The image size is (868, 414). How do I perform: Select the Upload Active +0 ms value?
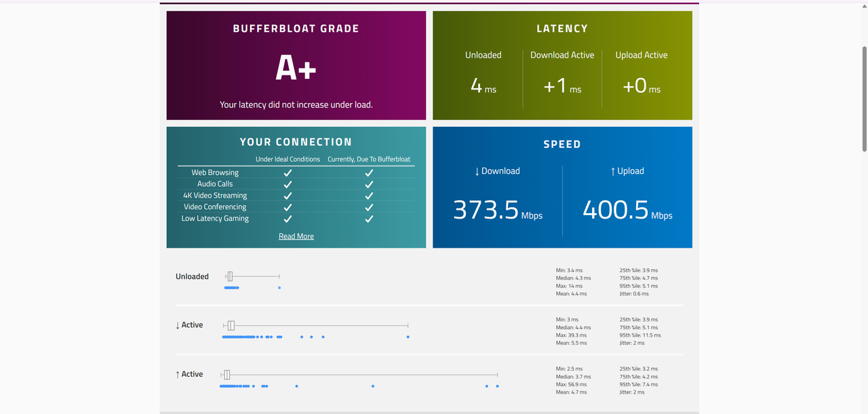click(x=642, y=86)
